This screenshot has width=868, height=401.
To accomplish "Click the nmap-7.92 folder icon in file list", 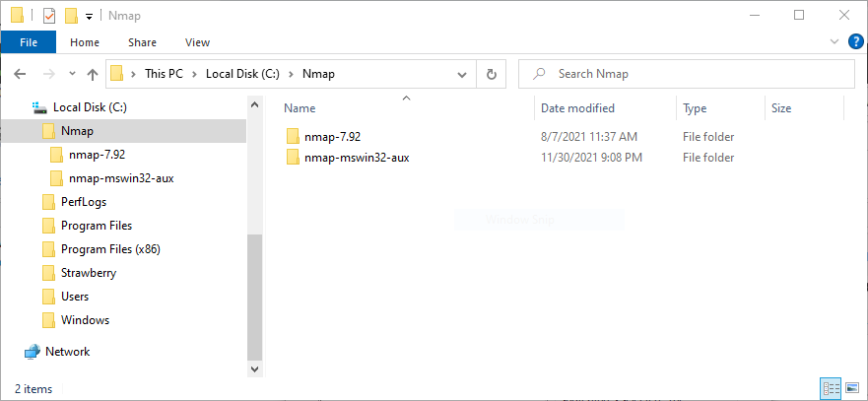I will [292, 136].
